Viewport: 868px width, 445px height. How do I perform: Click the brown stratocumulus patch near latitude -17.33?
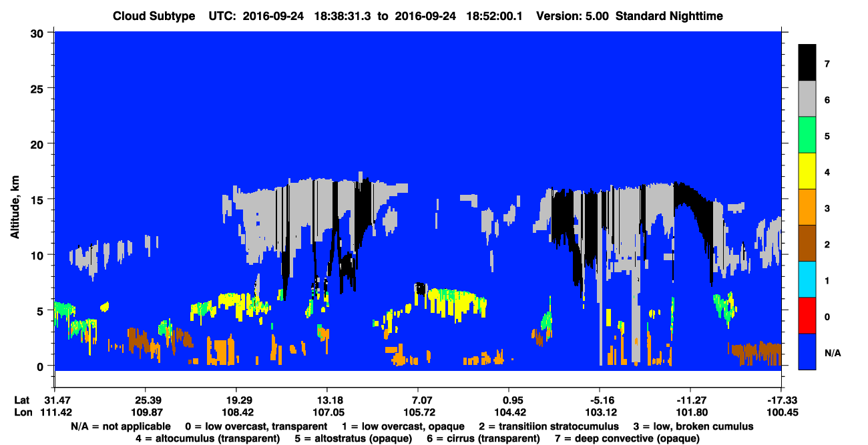tap(756, 352)
